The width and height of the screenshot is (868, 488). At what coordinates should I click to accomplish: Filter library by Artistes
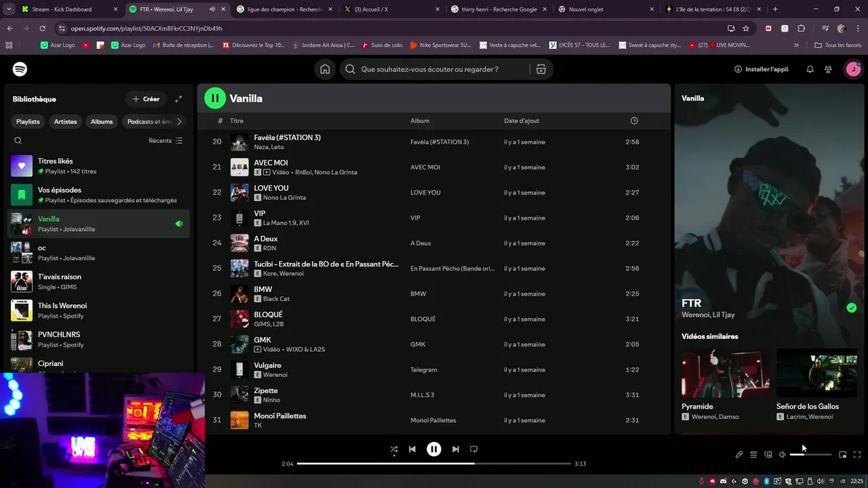click(66, 121)
